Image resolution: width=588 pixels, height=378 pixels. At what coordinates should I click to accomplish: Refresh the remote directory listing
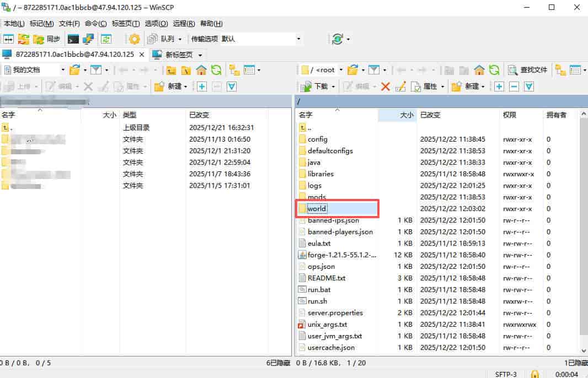coord(494,70)
